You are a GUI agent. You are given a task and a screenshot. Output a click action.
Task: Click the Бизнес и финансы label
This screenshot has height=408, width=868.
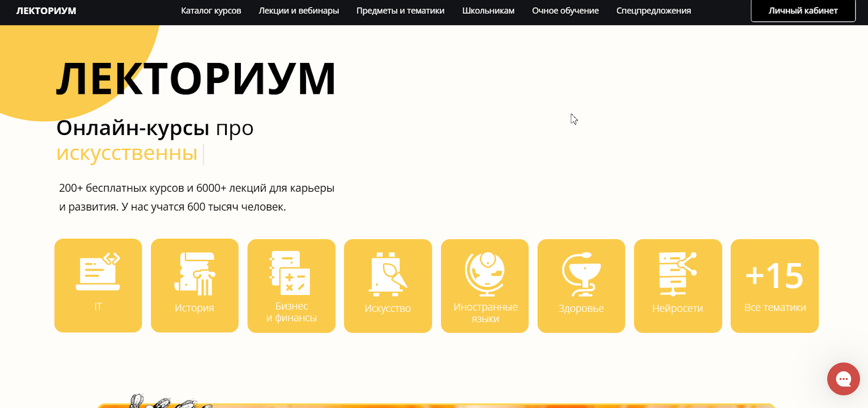coord(291,312)
